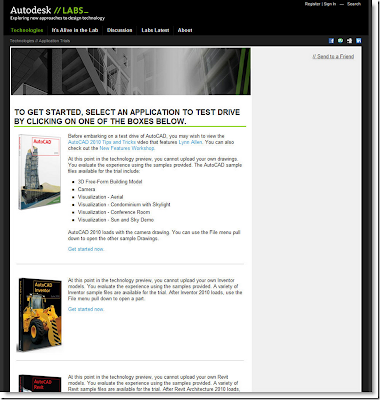Open the Labs Latest menu item
This screenshot has height=400, width=380.
tap(155, 30)
